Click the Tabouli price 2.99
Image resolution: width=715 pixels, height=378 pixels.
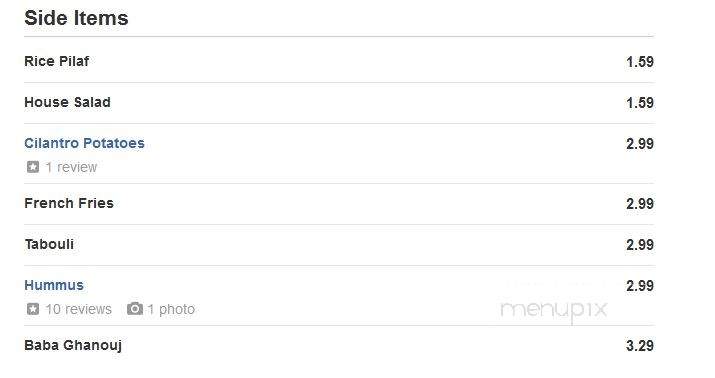click(x=640, y=245)
